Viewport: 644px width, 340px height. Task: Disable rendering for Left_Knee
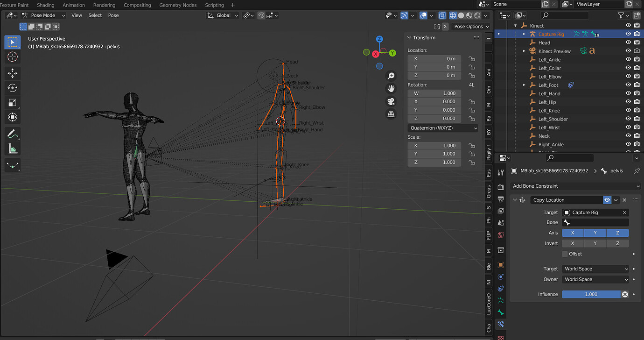[x=637, y=111]
